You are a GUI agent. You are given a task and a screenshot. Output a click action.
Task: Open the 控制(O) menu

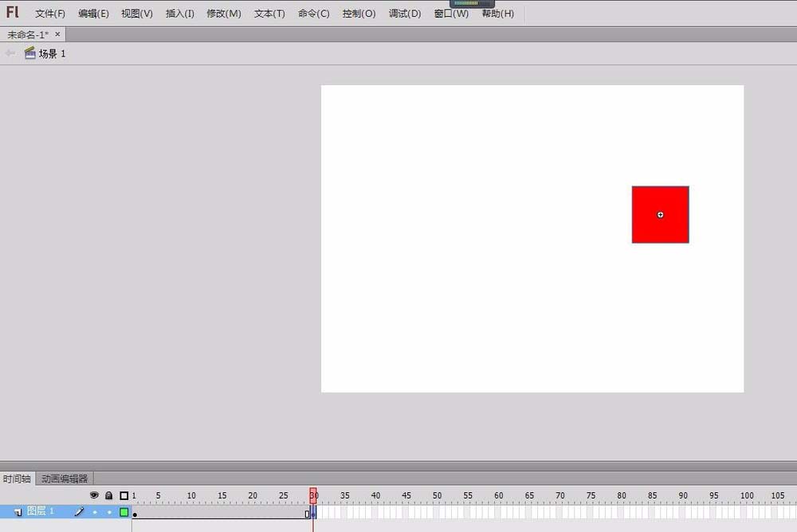[x=359, y=14]
